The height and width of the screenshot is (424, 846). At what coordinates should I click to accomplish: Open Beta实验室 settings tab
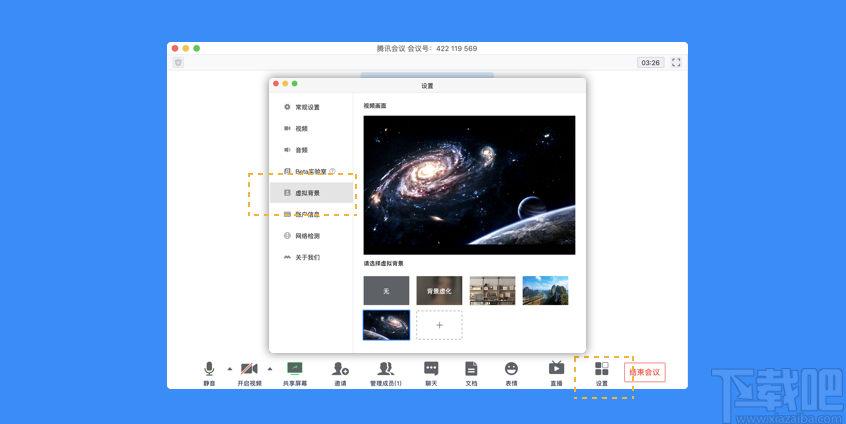point(311,172)
